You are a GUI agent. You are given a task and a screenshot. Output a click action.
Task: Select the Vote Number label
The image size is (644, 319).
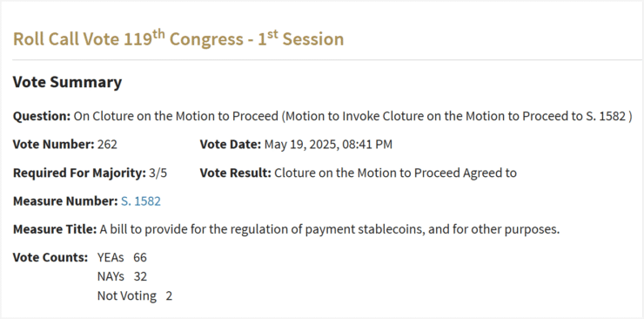[x=54, y=145]
